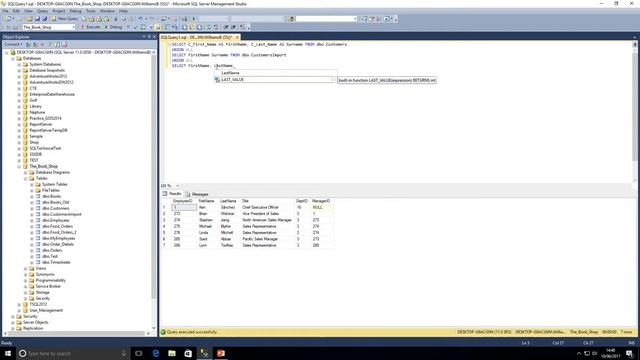Select dbo.Employees table in tree

click(x=56, y=220)
